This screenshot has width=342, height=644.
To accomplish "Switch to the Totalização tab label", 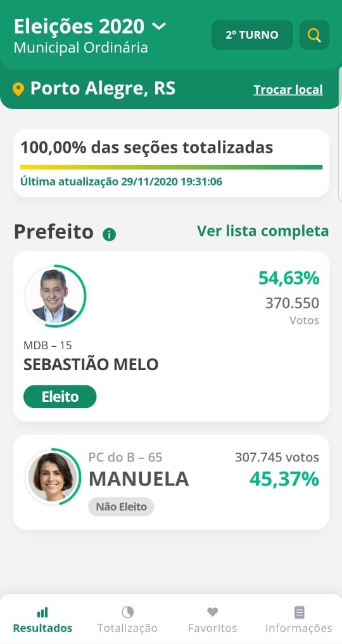I will tap(127, 628).
